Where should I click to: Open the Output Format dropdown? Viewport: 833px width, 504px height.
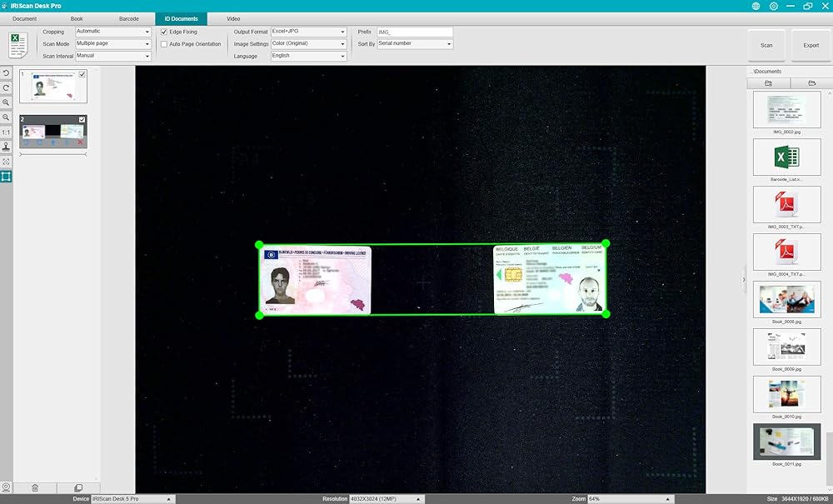(307, 32)
